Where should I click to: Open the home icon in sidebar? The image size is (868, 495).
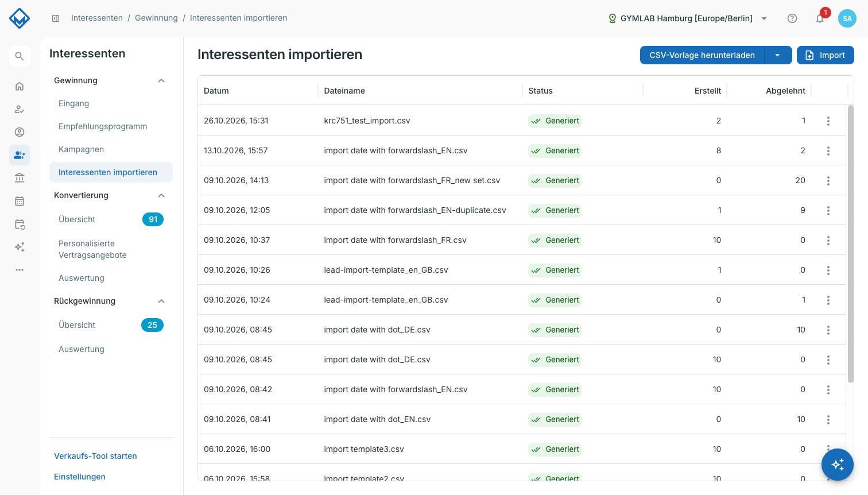point(20,86)
